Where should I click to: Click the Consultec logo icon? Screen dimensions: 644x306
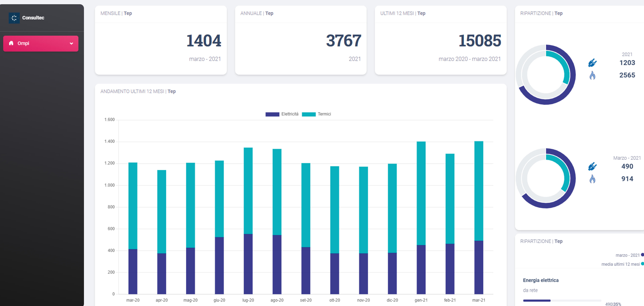(14, 18)
